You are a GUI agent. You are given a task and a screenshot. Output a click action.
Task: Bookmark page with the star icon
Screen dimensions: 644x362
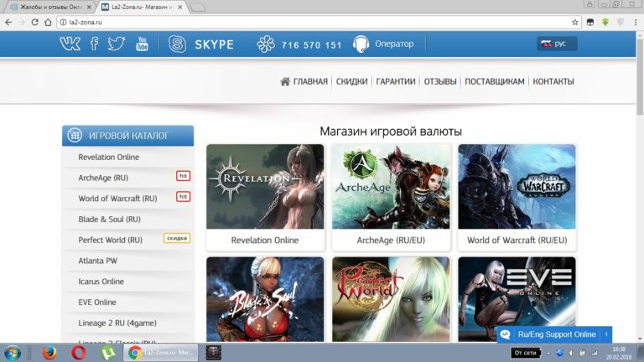pos(574,22)
